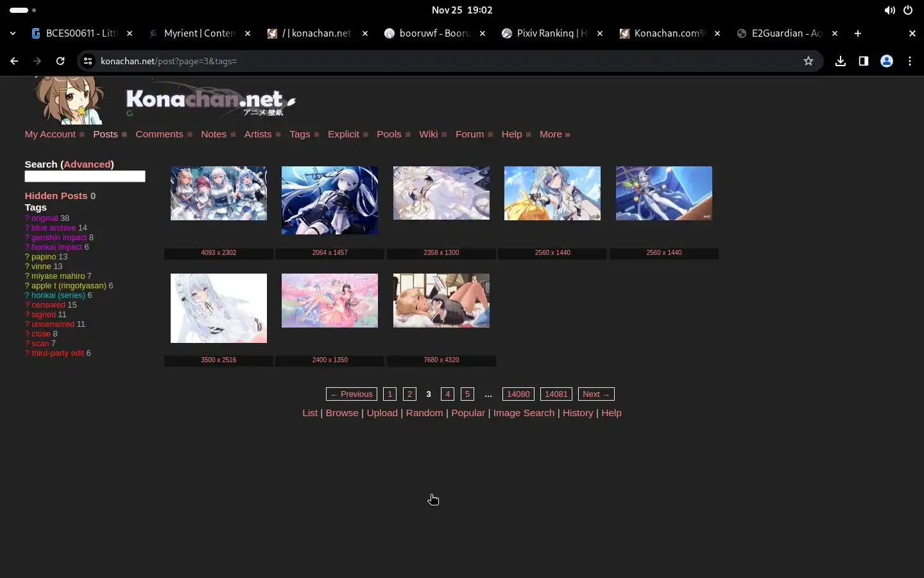Go to page 4
This screenshot has height=578, width=924.
point(448,394)
